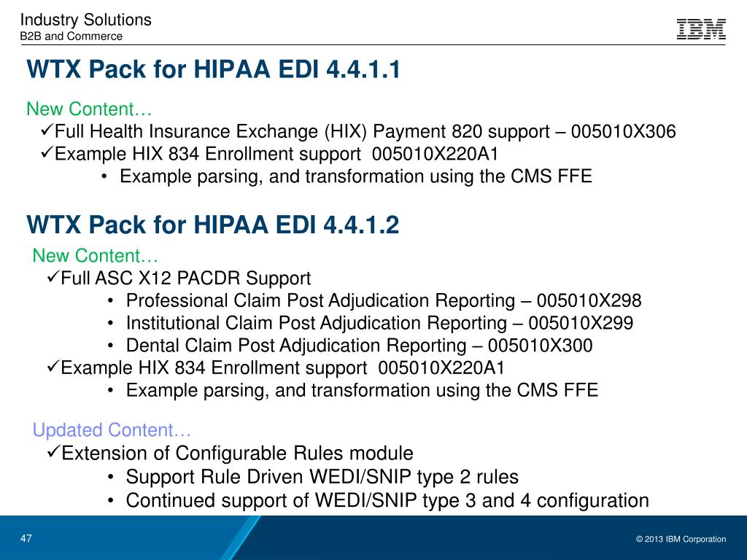Click the 005010X306 code text
The height and width of the screenshot is (560, 747).
[x=623, y=131]
